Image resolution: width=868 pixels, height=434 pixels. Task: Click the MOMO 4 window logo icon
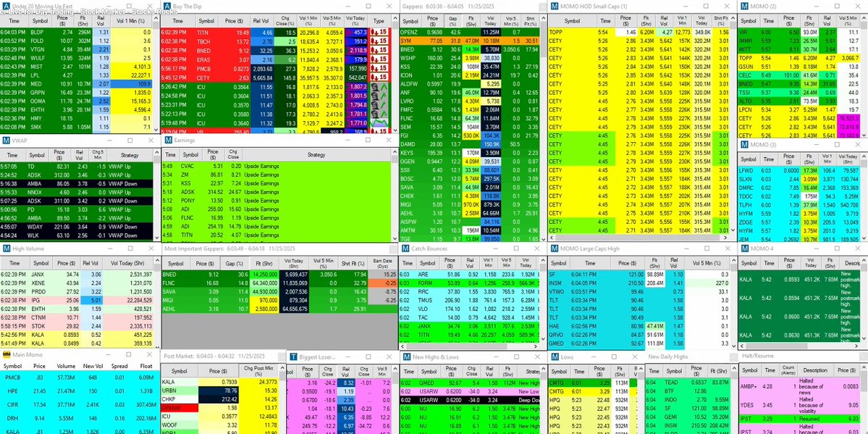(x=744, y=249)
